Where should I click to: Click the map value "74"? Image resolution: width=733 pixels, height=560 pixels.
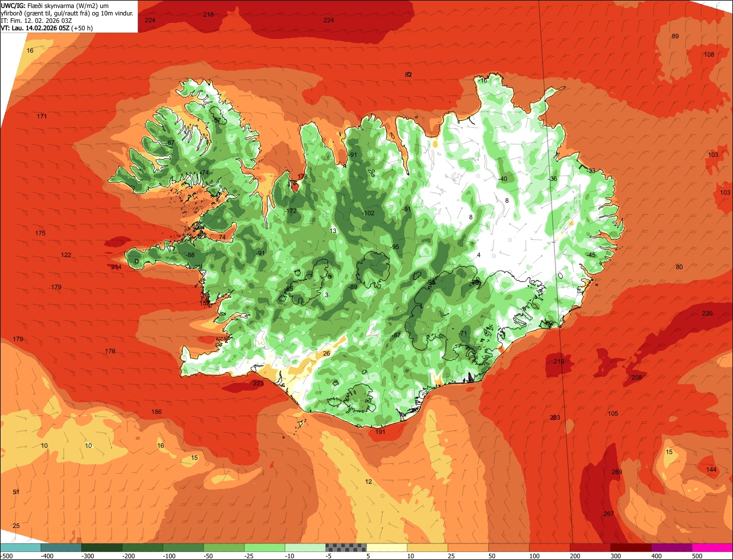click(222, 236)
